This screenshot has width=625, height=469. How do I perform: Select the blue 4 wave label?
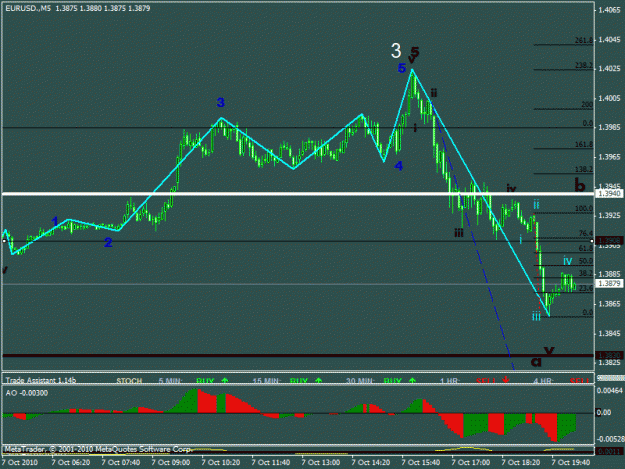(399, 166)
